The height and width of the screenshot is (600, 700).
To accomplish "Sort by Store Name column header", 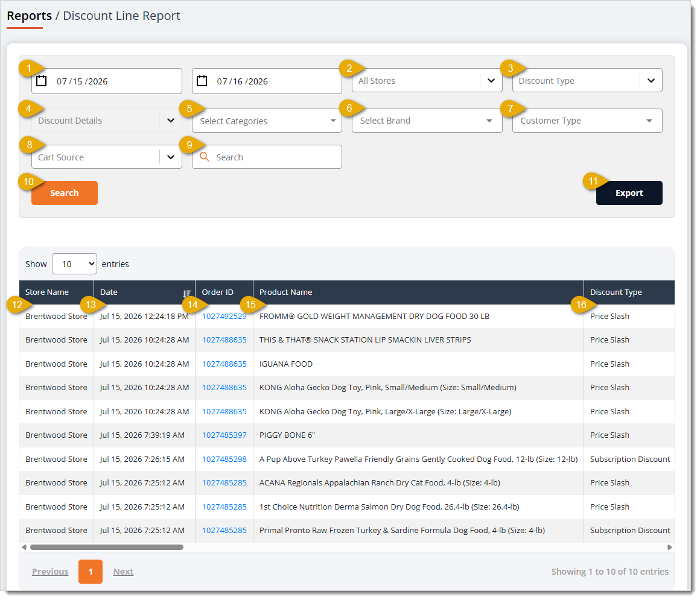I will click(x=56, y=292).
